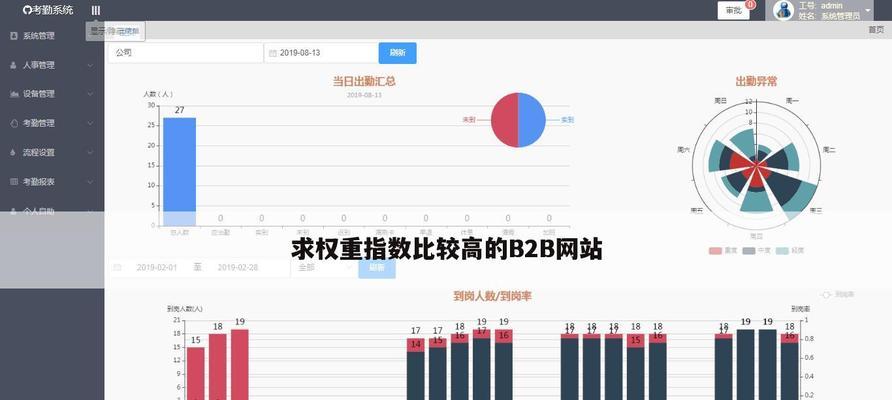Click the 人事管理 person icon
This screenshot has height=400, width=892.
(14, 65)
